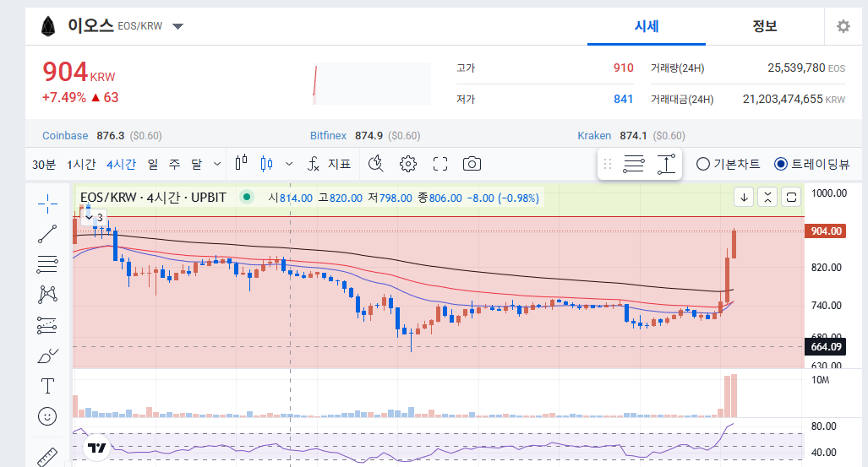Click the horizontal lines tool in floating toolbar
Screen dimensions: 868x467
(634, 165)
